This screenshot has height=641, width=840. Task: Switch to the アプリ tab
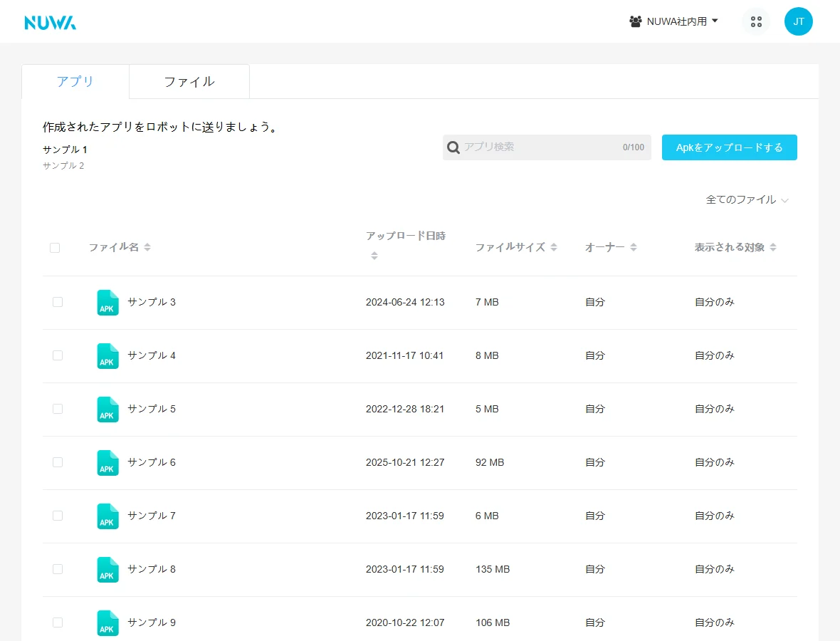75,81
